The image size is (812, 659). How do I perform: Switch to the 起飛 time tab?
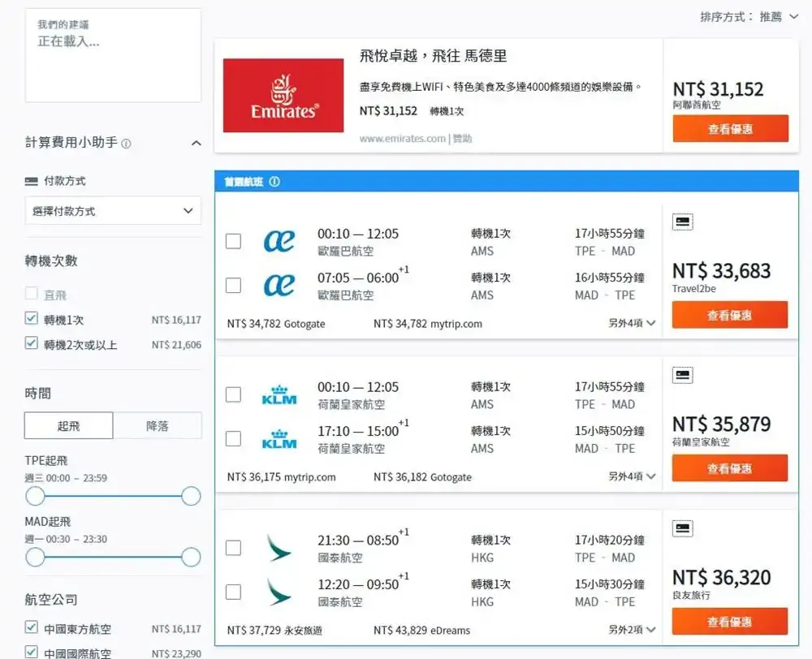[68, 425]
